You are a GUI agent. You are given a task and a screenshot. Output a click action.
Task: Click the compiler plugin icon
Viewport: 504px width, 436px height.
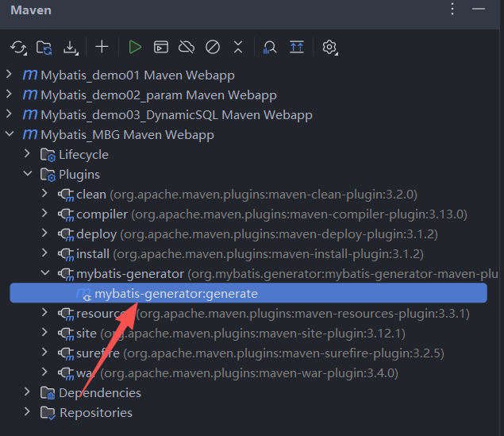pos(66,214)
